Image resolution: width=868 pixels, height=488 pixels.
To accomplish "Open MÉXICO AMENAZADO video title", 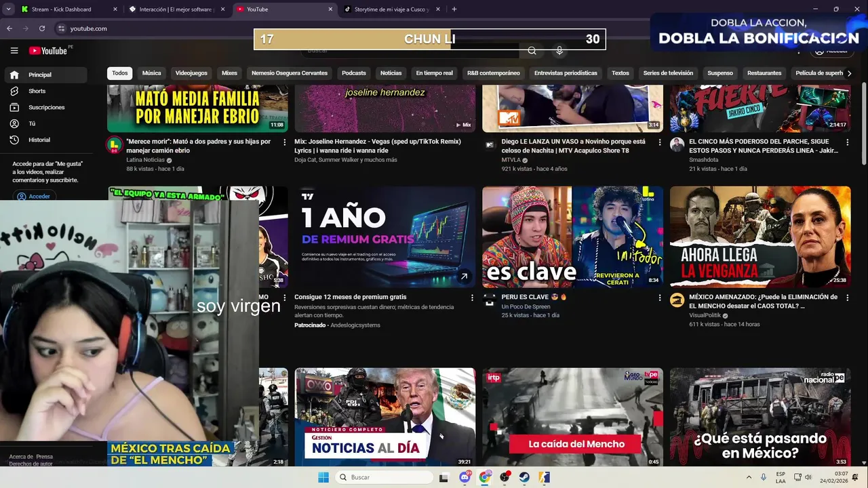I will pyautogui.click(x=764, y=301).
